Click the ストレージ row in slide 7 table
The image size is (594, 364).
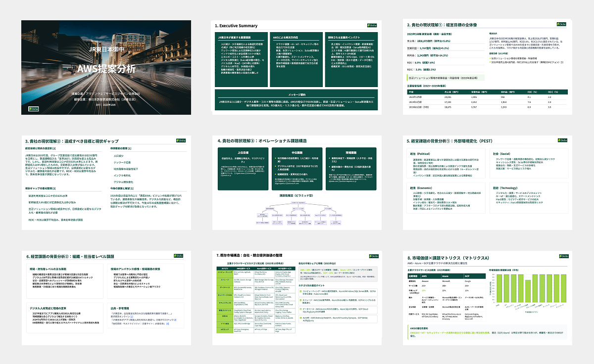[257, 282]
